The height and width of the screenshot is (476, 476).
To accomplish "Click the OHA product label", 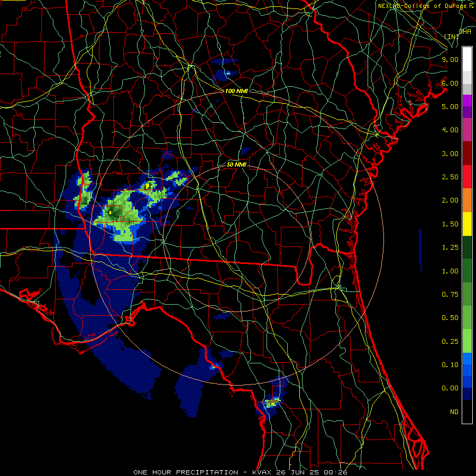I will coord(465,31).
